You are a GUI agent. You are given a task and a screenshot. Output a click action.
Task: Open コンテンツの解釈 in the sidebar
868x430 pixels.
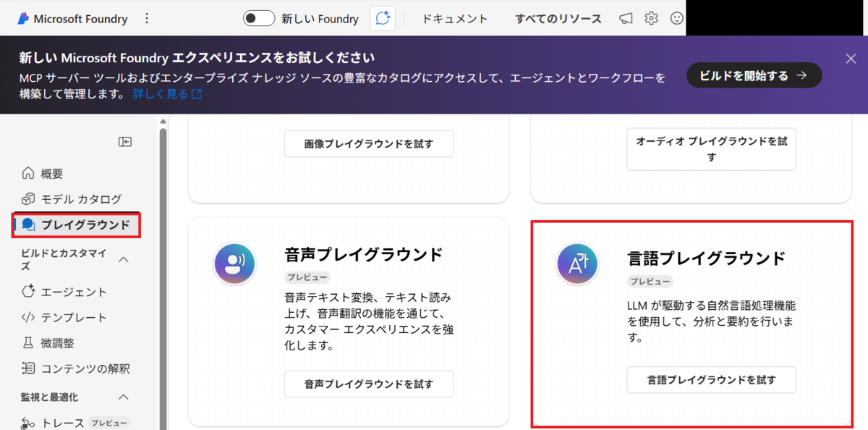click(x=85, y=368)
